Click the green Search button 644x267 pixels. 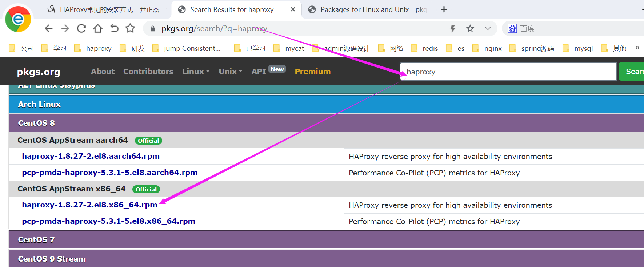pyautogui.click(x=632, y=72)
